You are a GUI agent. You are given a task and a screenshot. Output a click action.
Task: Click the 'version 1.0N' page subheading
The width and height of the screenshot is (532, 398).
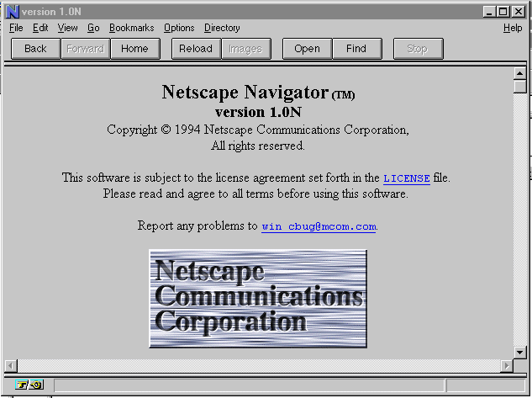(258, 112)
